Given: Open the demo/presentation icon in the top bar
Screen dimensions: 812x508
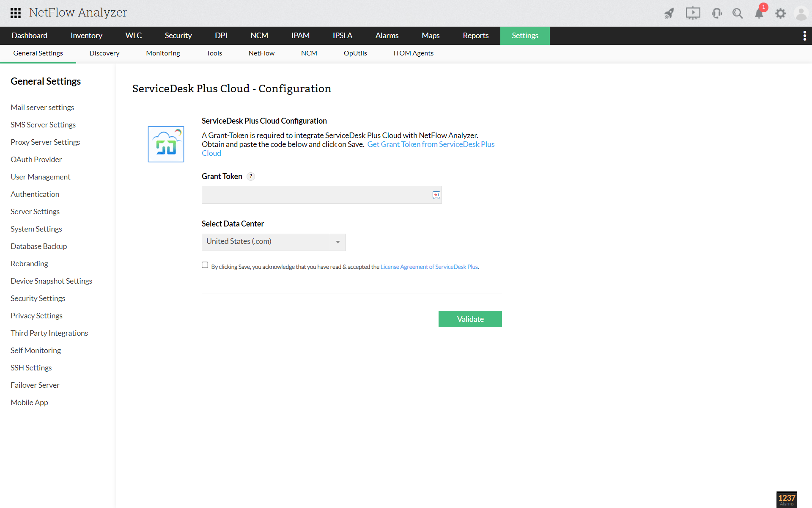Looking at the screenshot, I should 693,13.
